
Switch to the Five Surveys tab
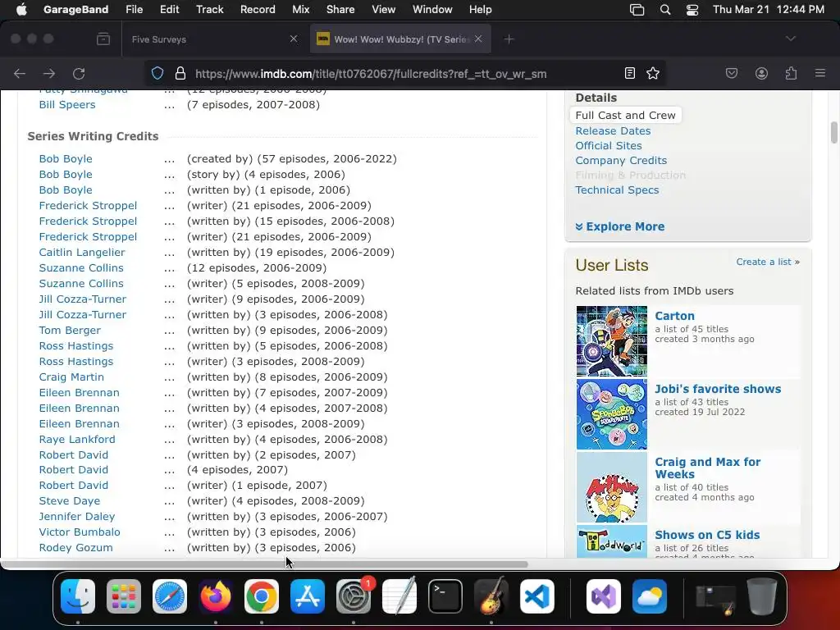pos(214,39)
